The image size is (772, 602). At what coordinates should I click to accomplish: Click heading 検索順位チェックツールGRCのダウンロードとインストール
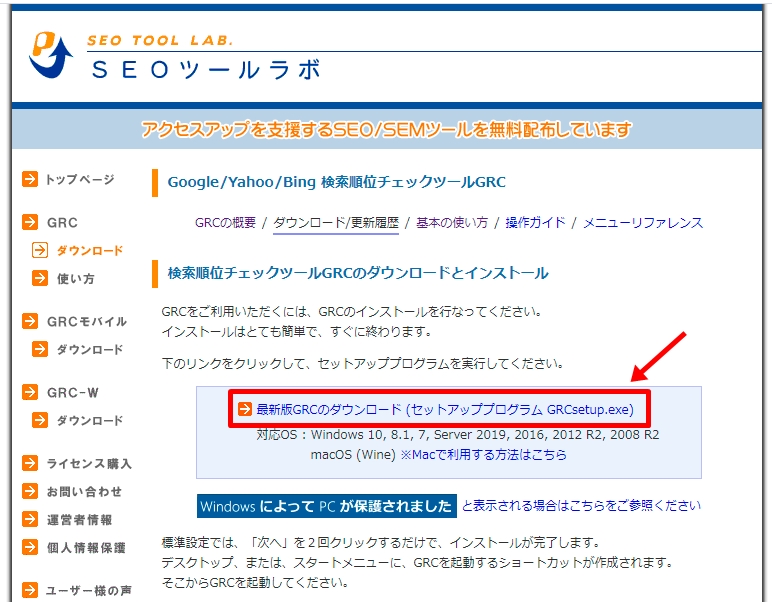[x=358, y=273]
